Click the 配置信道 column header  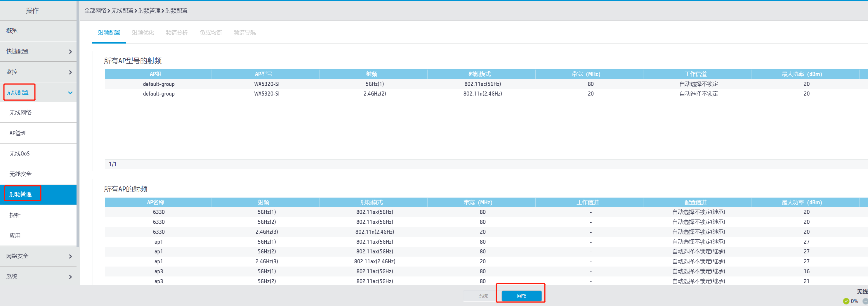[x=697, y=203]
